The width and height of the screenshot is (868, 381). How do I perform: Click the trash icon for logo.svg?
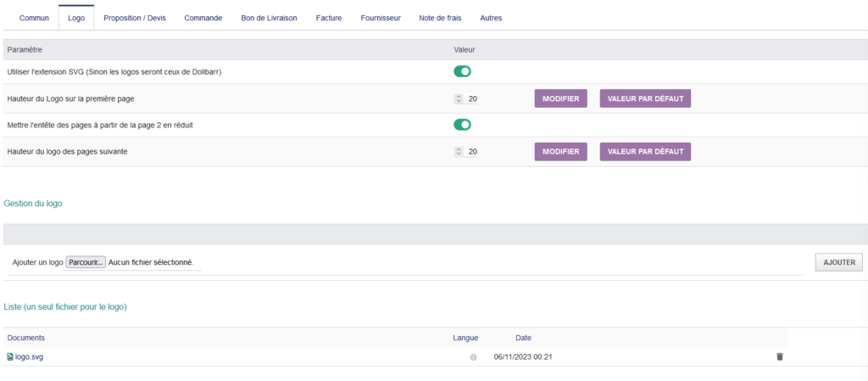(780, 356)
